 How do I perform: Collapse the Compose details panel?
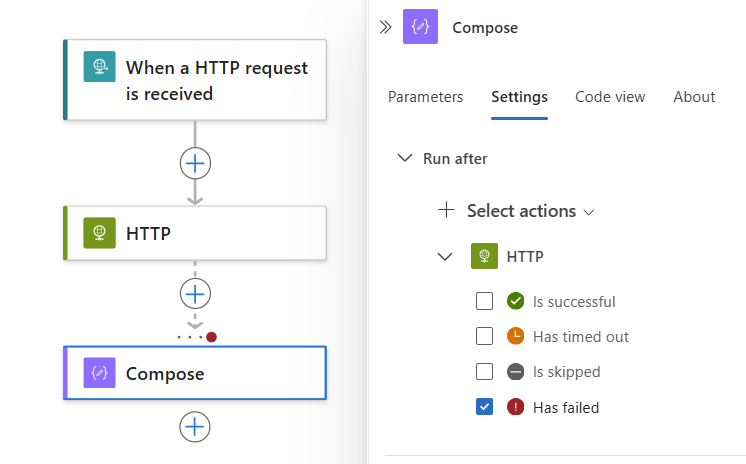tap(385, 28)
